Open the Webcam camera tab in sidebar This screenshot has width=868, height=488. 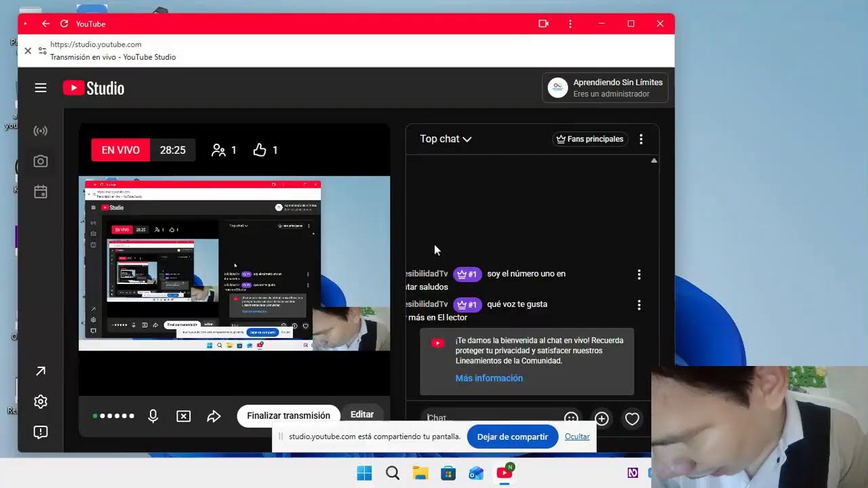coord(41,161)
